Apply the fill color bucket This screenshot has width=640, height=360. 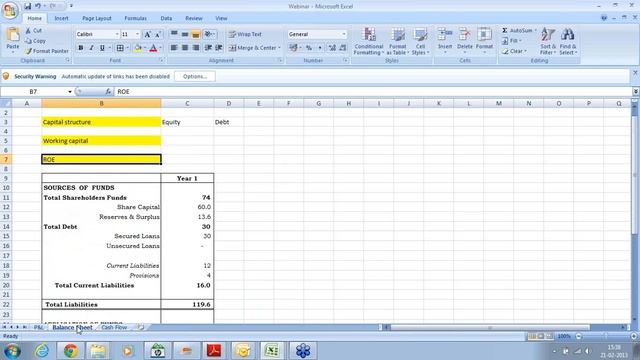[138, 48]
